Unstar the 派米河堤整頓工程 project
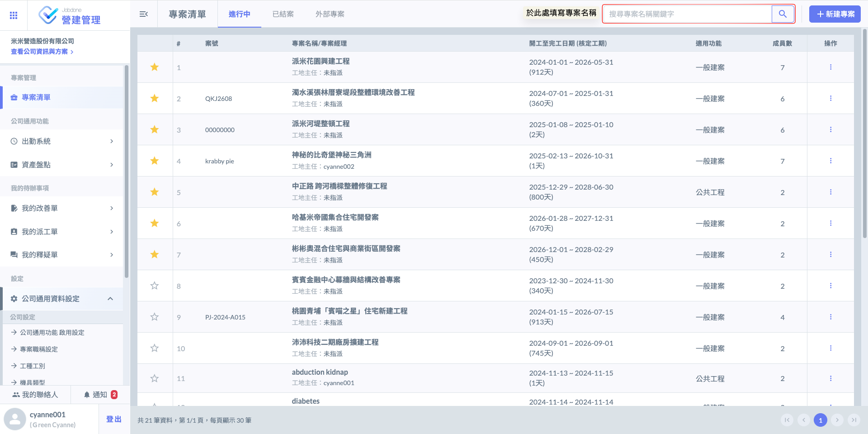 click(x=155, y=130)
